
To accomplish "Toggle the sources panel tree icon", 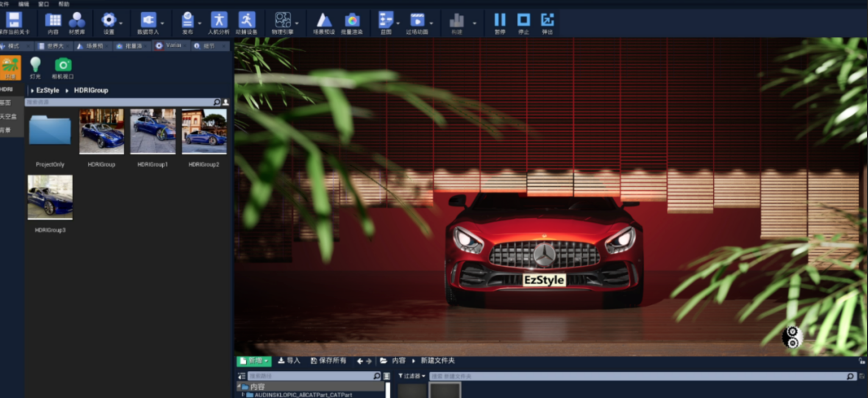I will 242,376.
